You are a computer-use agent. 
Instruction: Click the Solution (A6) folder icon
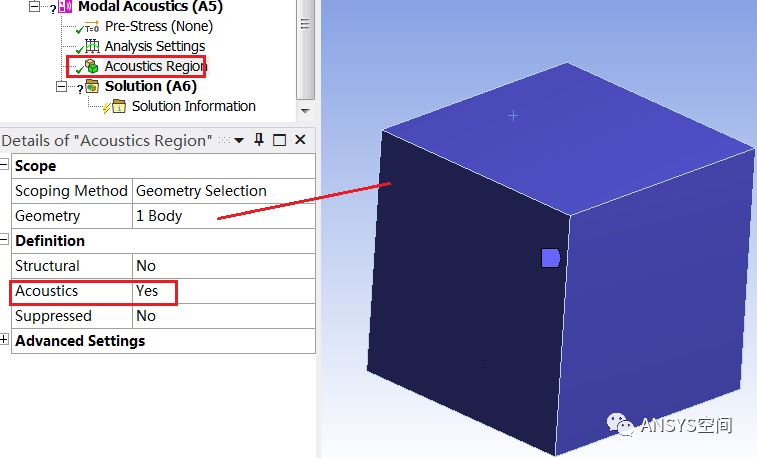[92, 87]
